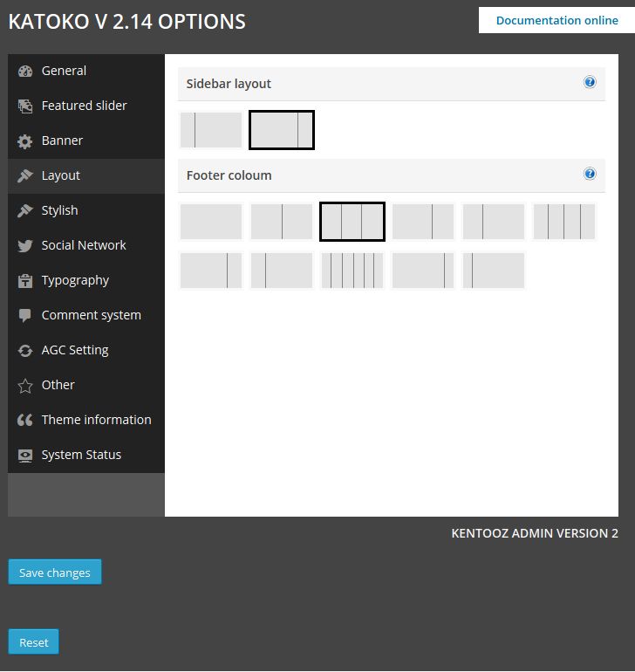
Task: Choose the single-column footer layout
Action: click(x=211, y=222)
